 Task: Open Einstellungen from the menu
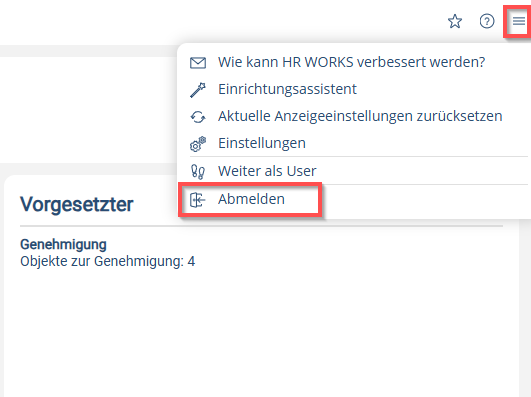(x=262, y=143)
